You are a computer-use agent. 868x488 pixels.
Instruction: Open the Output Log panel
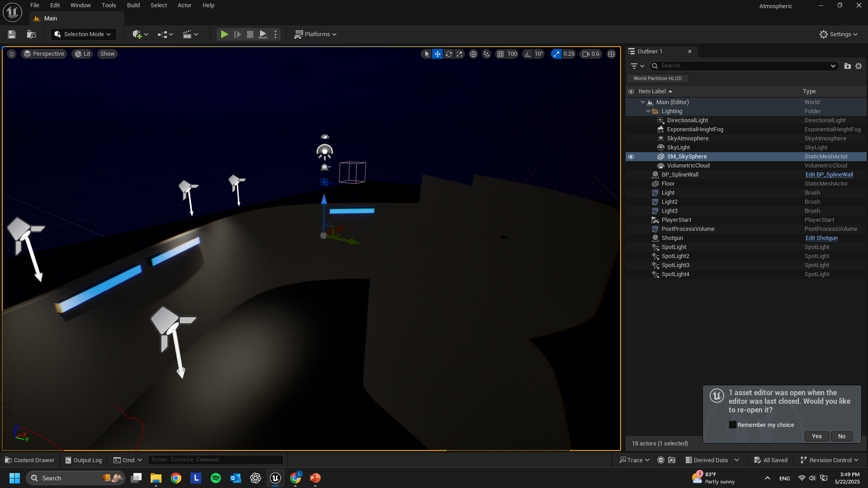(84, 460)
